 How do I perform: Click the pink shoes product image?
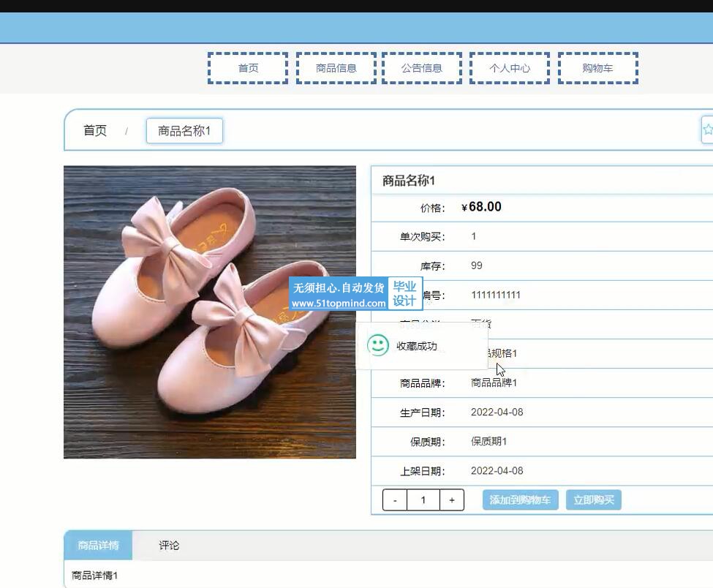210,312
